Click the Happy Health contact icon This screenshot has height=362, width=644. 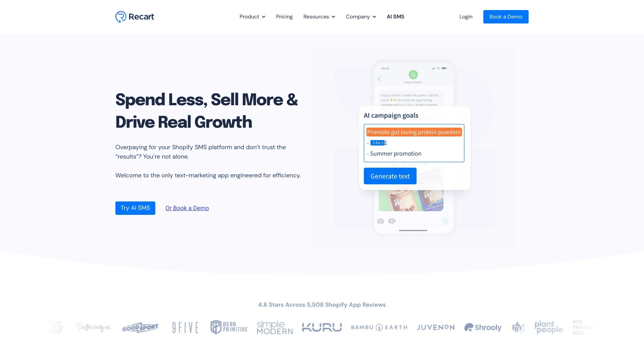tap(413, 75)
